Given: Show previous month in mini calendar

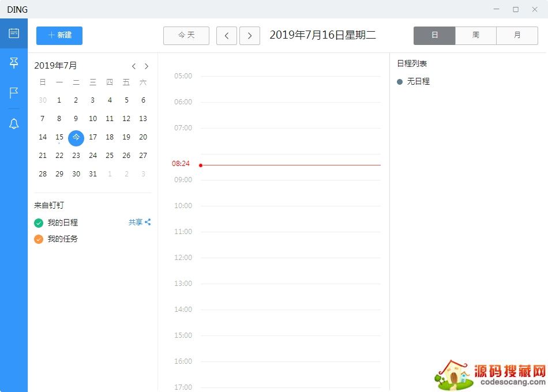Looking at the screenshot, I should (x=134, y=66).
